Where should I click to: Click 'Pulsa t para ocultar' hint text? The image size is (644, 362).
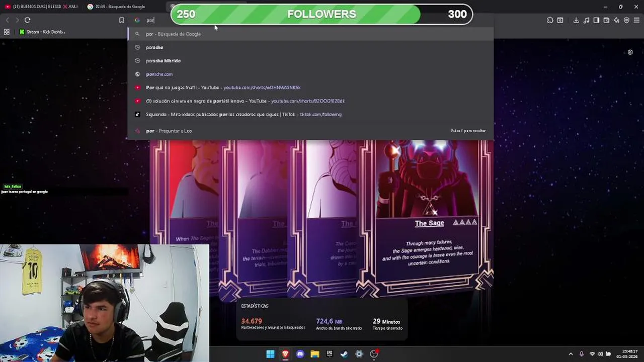click(x=468, y=131)
